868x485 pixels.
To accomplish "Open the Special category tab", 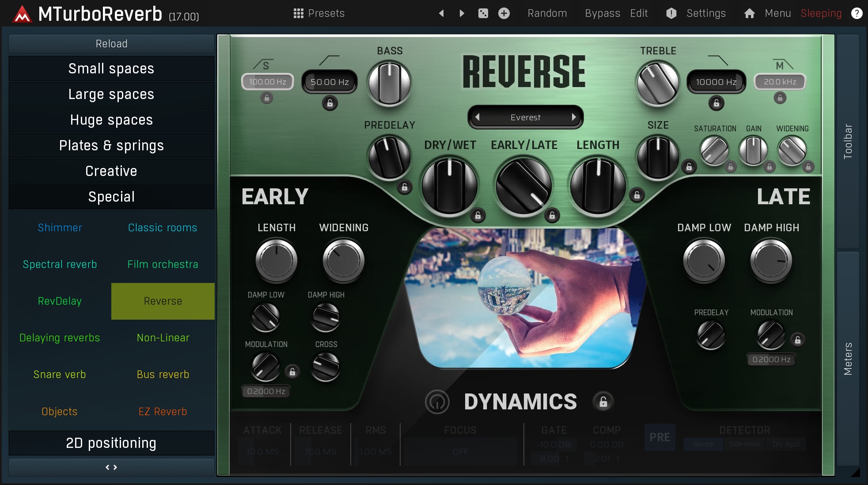I will point(111,197).
